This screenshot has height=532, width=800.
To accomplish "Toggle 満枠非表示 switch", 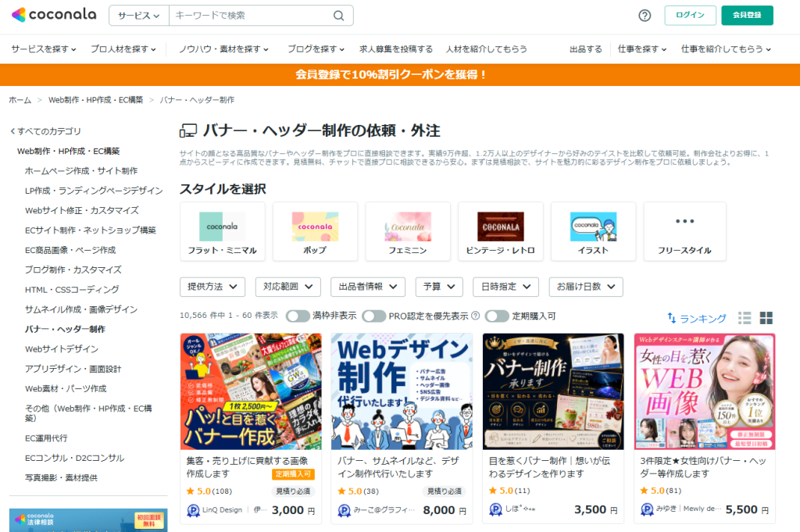I will point(298,316).
